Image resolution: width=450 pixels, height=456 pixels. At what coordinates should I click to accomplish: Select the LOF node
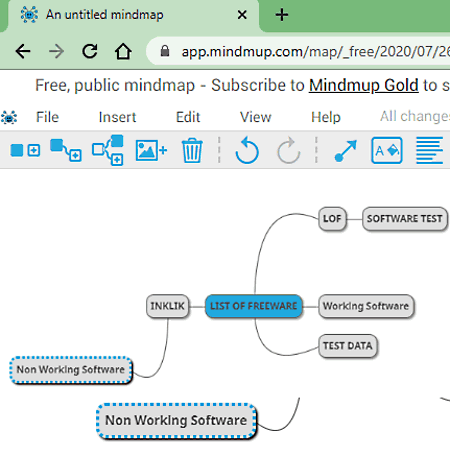[332, 219]
